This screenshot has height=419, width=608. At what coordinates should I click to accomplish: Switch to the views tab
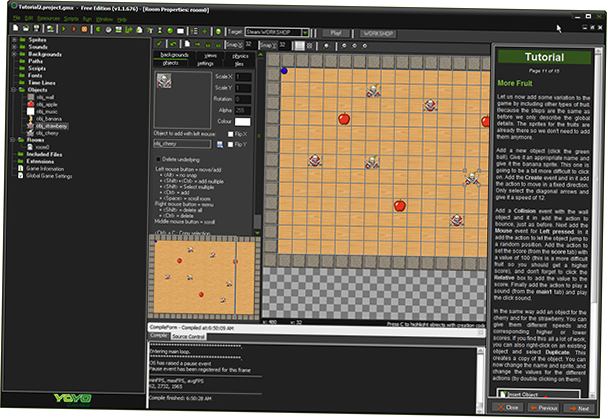(x=211, y=55)
